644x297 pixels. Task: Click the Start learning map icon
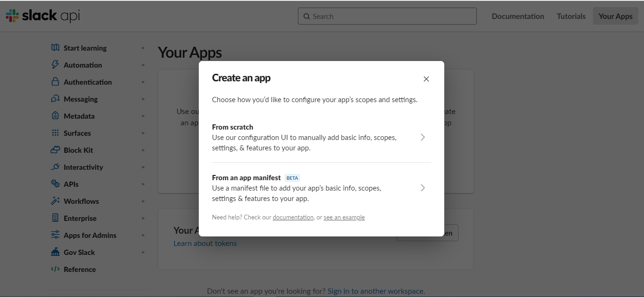click(55, 48)
